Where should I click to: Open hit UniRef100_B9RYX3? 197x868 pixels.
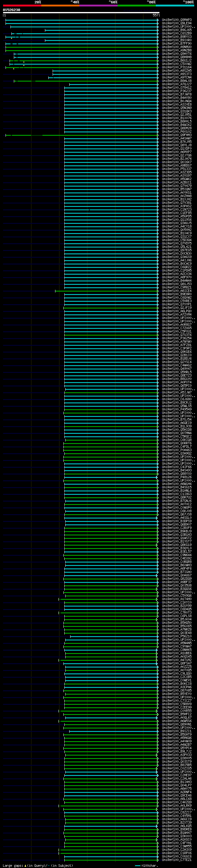[x=176, y=37]
